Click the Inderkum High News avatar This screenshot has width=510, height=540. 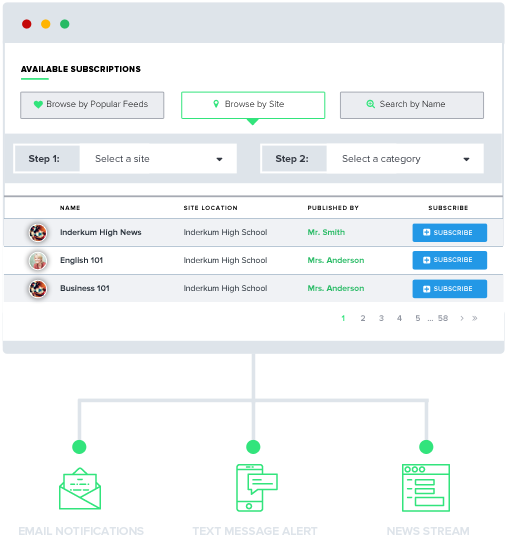click(38, 233)
